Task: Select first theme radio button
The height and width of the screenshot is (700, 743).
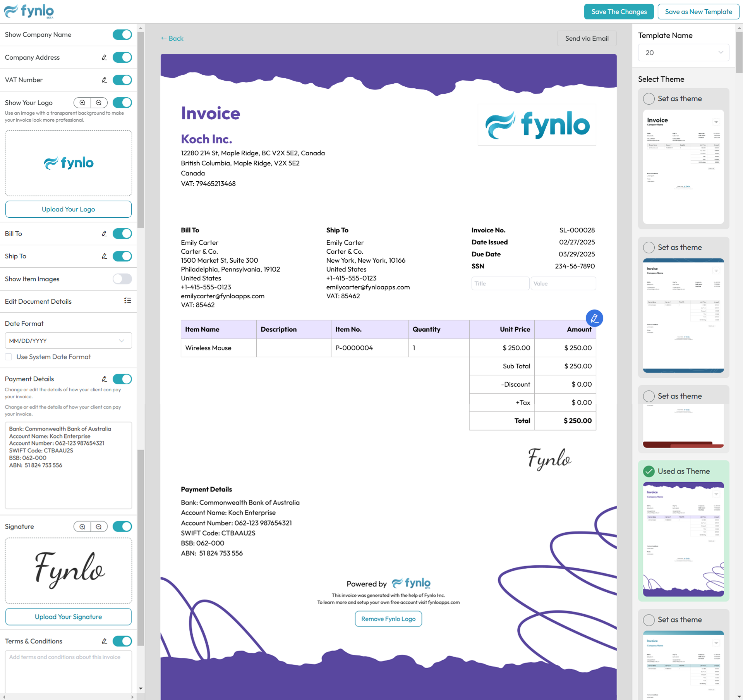Action: point(649,98)
